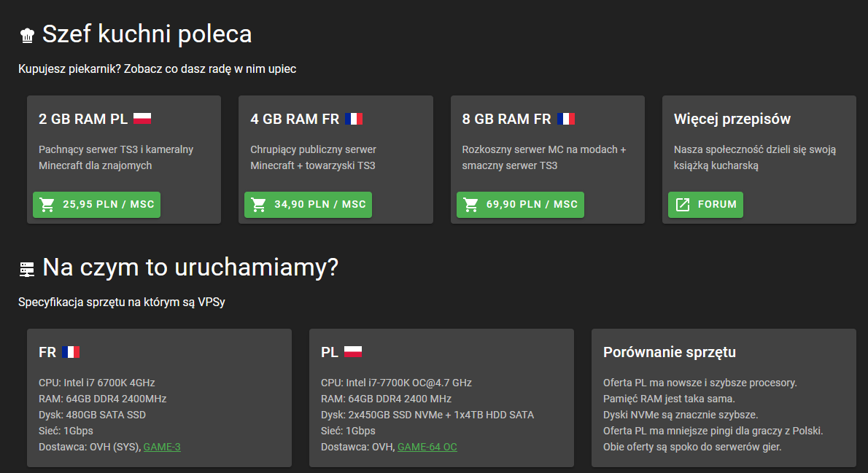Click the Szef kuchni poleca section heading

click(147, 34)
